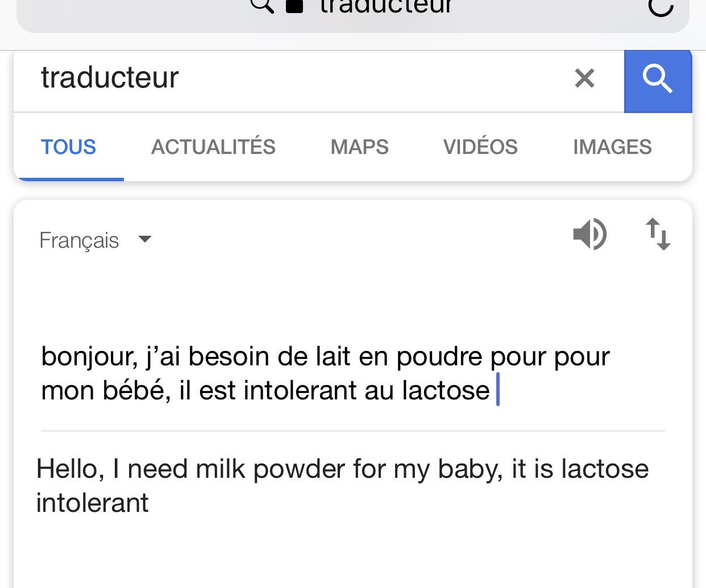The height and width of the screenshot is (588, 706).
Task: Place cursor after lactose in French text
Action: [492, 391]
